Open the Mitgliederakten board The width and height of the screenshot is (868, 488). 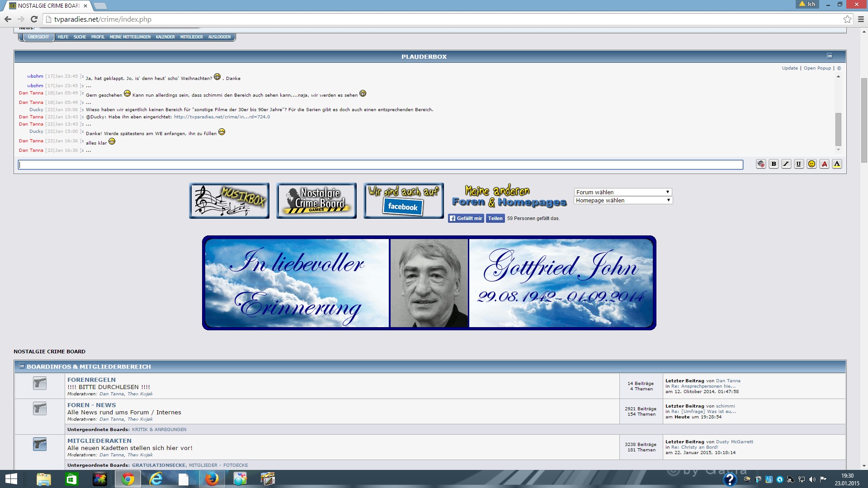[99, 441]
